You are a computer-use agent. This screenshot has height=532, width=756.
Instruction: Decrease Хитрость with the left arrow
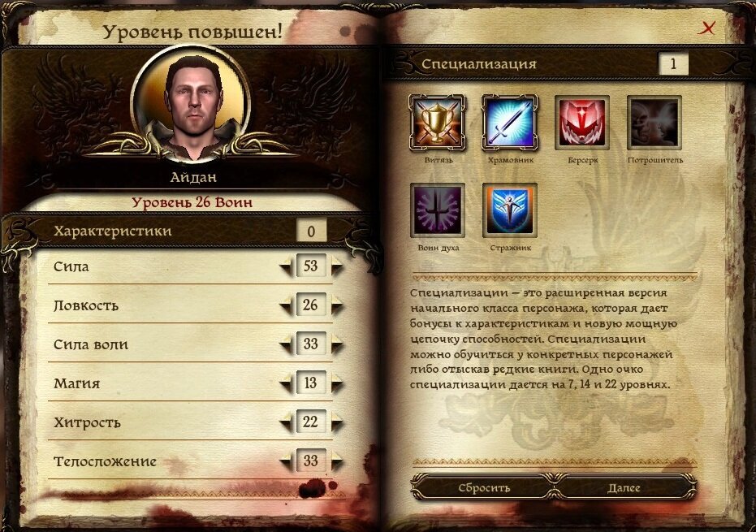(x=287, y=422)
